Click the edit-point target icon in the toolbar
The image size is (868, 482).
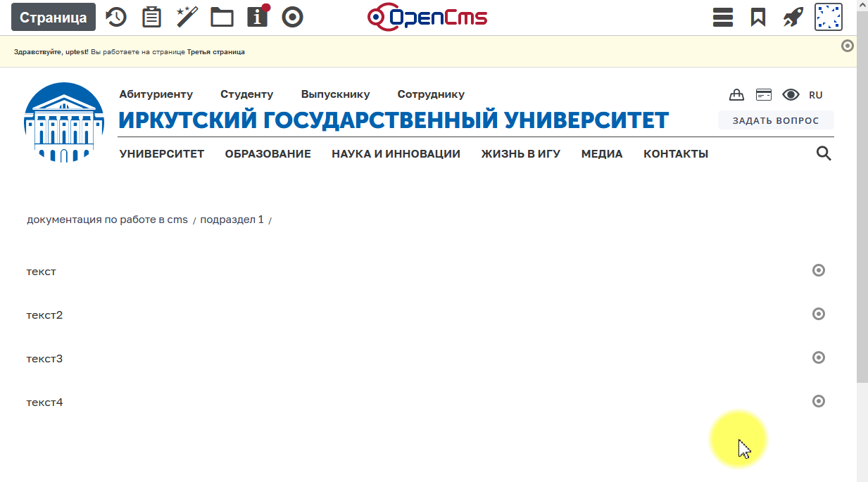pyautogui.click(x=291, y=16)
